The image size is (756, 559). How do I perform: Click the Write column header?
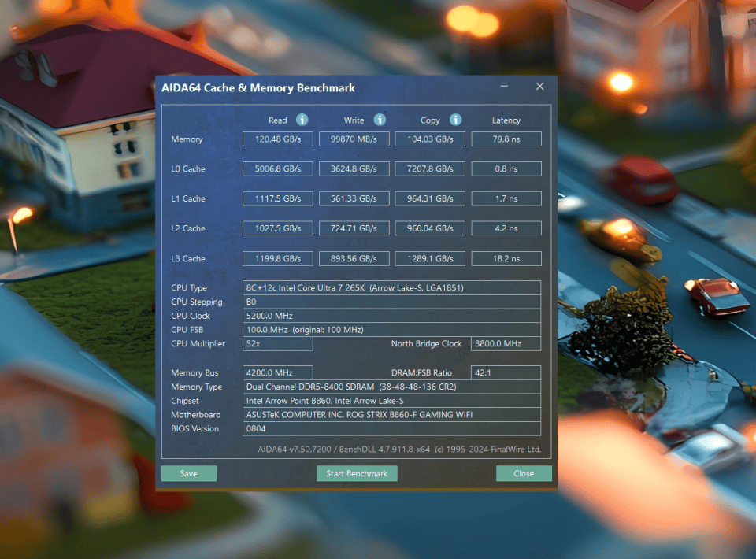[354, 120]
